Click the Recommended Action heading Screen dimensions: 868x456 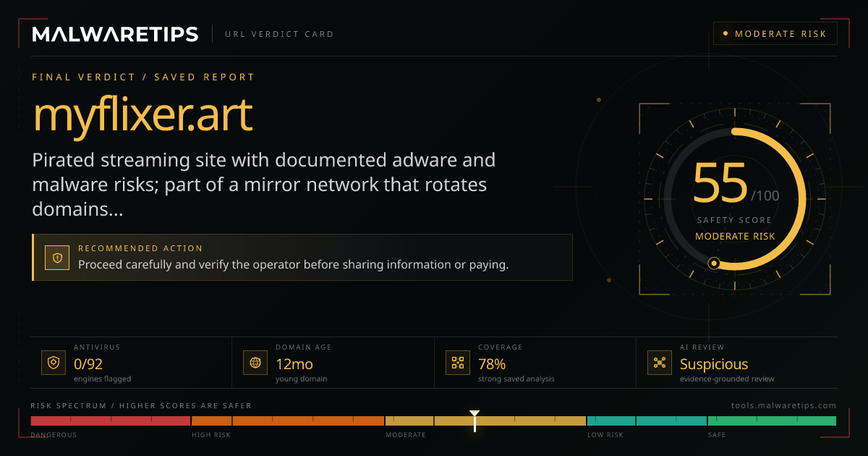pos(140,248)
